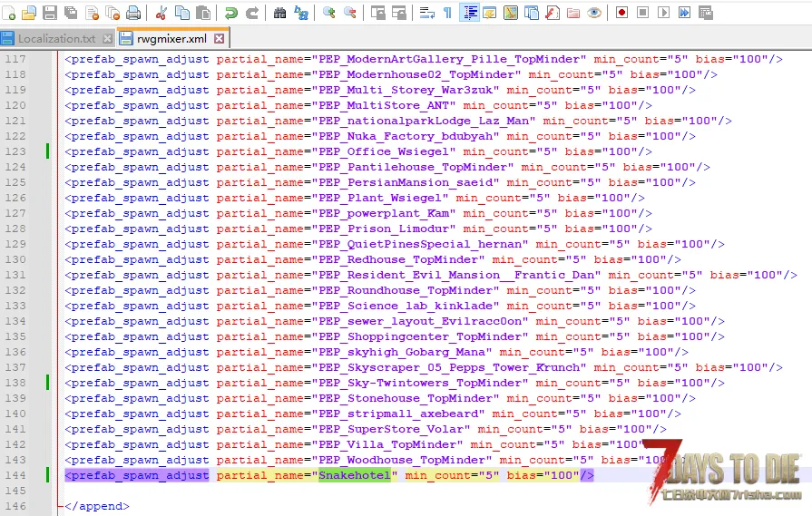Click the highlighted Snakehotel text on line 144
Image resolution: width=812 pixels, height=516 pixels.
(x=354, y=475)
